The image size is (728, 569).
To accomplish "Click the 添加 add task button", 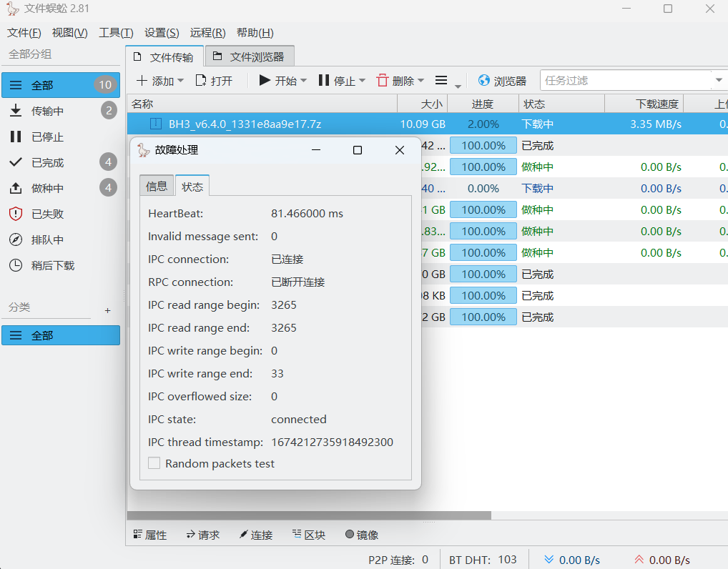I will pyautogui.click(x=155, y=81).
